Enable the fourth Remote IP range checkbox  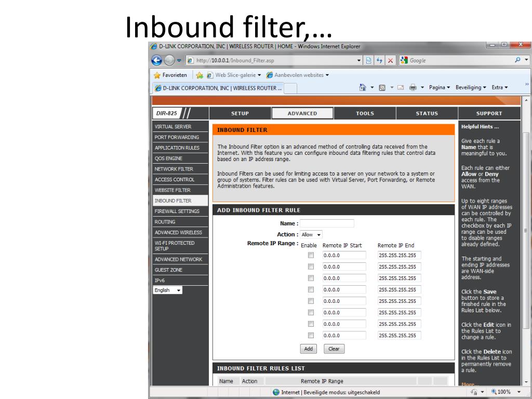(x=311, y=289)
